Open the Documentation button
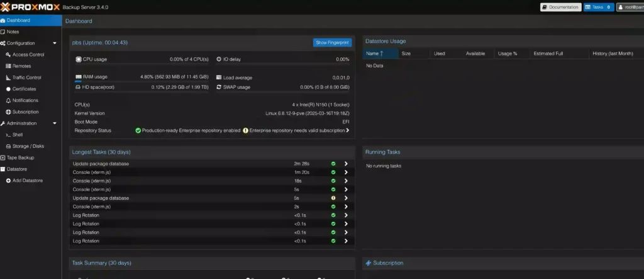This screenshot has height=279, width=644. click(x=560, y=7)
